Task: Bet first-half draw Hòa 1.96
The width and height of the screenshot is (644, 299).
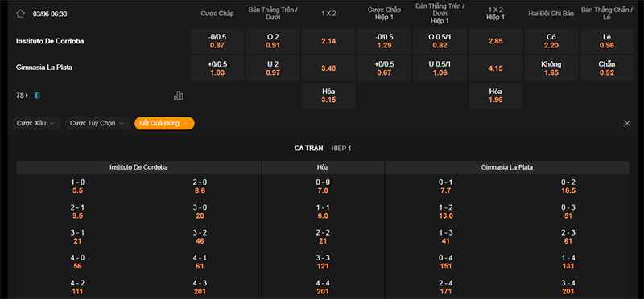Action: coord(496,96)
